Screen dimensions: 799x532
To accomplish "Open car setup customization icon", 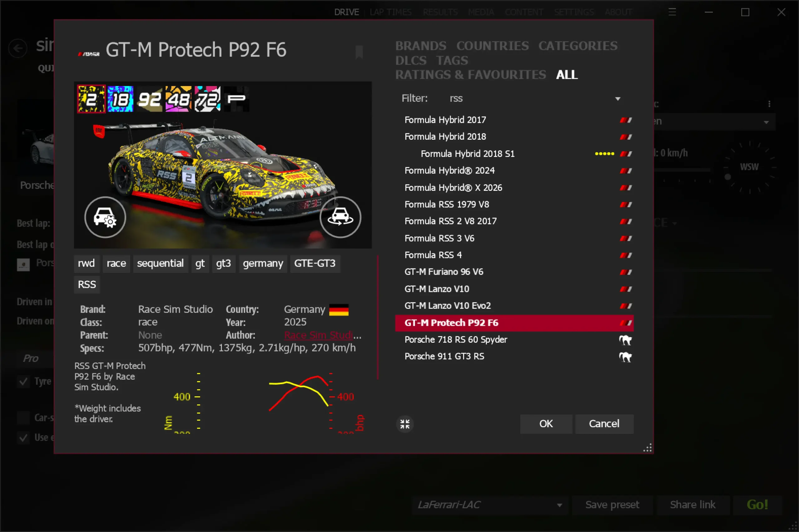I will click(x=105, y=217).
